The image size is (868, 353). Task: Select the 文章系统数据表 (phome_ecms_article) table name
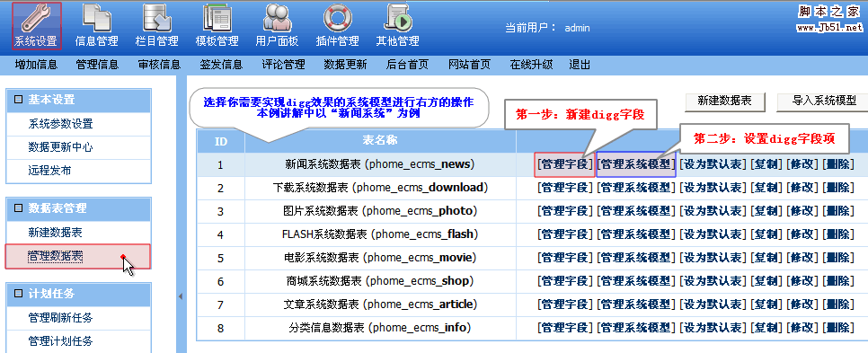tap(380, 304)
